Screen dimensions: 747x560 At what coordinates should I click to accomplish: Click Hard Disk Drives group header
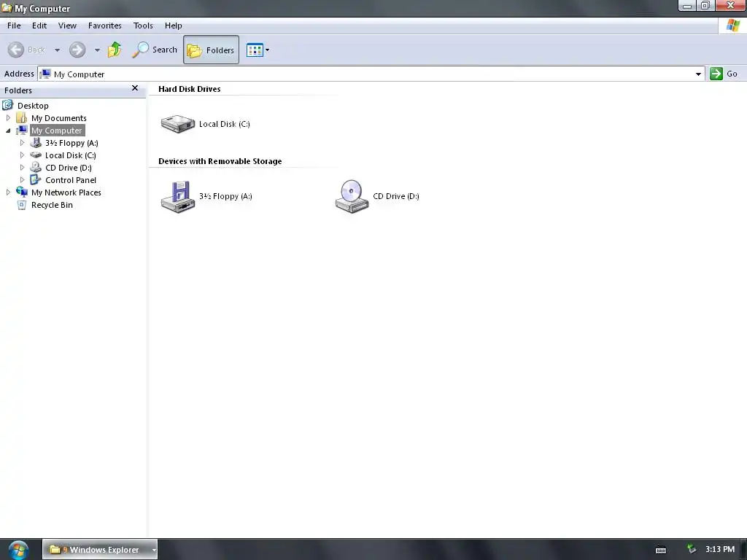click(x=189, y=89)
